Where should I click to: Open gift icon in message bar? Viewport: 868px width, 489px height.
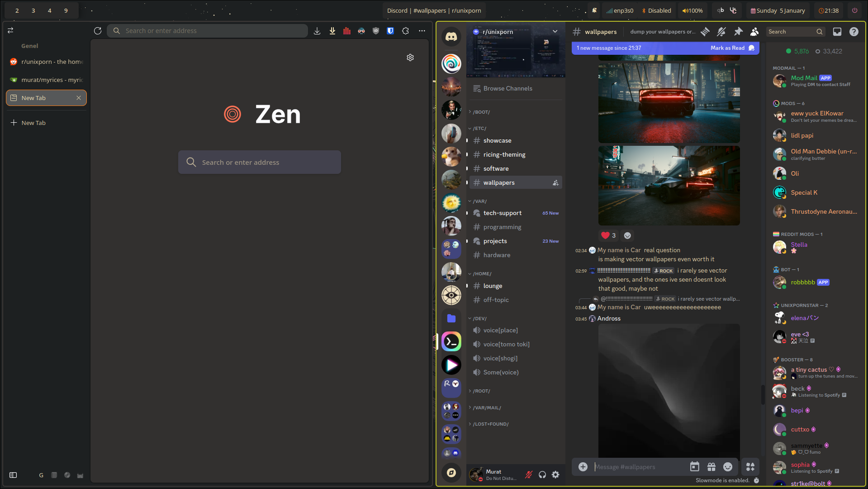coord(711,467)
